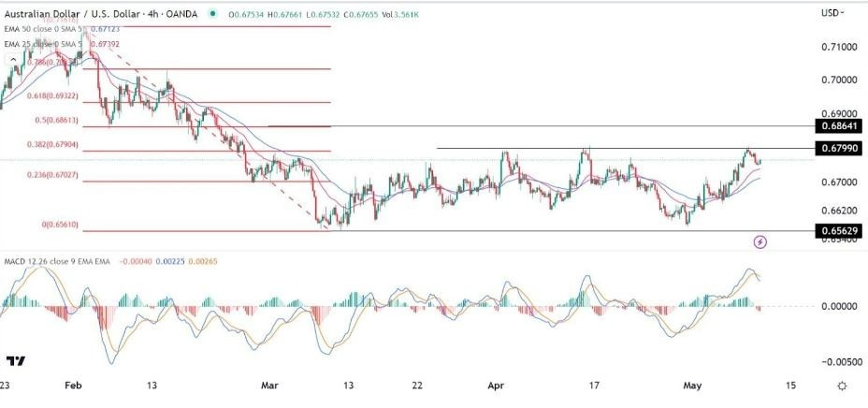Click the 0.66200 price axis value
The image size is (868, 408).
coord(840,211)
